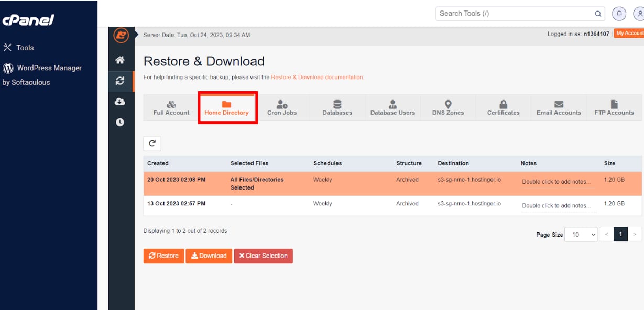644x310 pixels.
Task: Click the Weekly schedule of 13 Oct backup
Action: point(323,204)
